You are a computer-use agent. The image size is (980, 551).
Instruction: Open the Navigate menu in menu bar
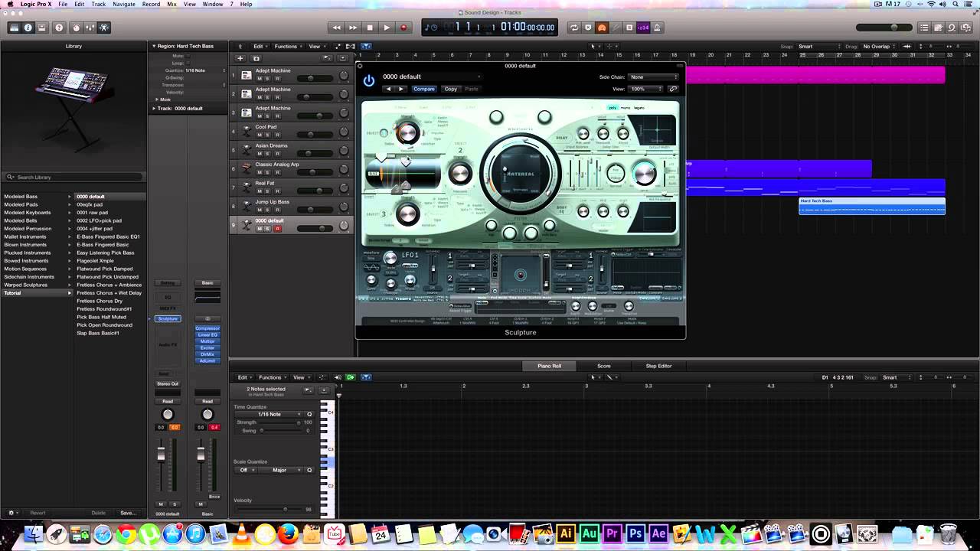(124, 4)
